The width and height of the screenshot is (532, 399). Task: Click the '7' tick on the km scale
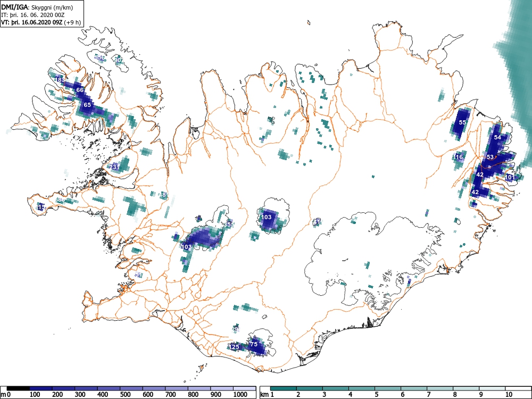tap(429, 394)
